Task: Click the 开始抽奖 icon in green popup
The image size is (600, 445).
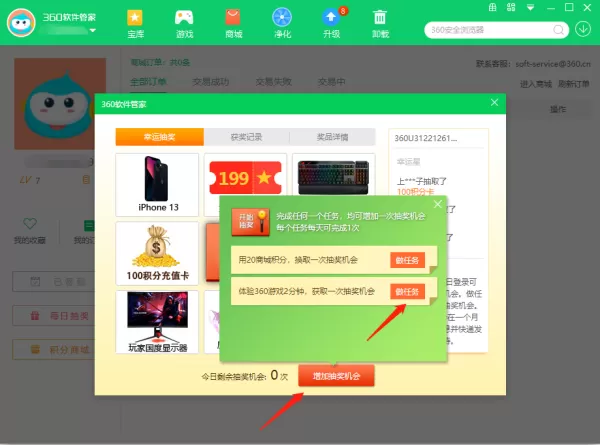Action: (x=250, y=222)
